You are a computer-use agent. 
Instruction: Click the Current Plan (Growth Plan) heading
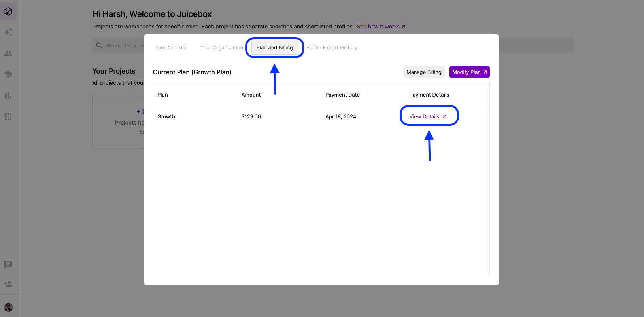pos(192,72)
